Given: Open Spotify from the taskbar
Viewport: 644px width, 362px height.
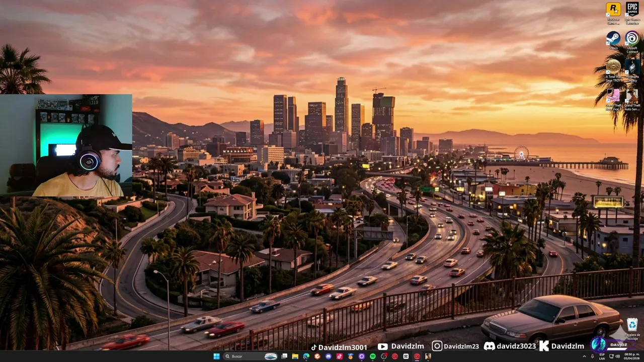Looking at the screenshot, I should click(373, 356).
